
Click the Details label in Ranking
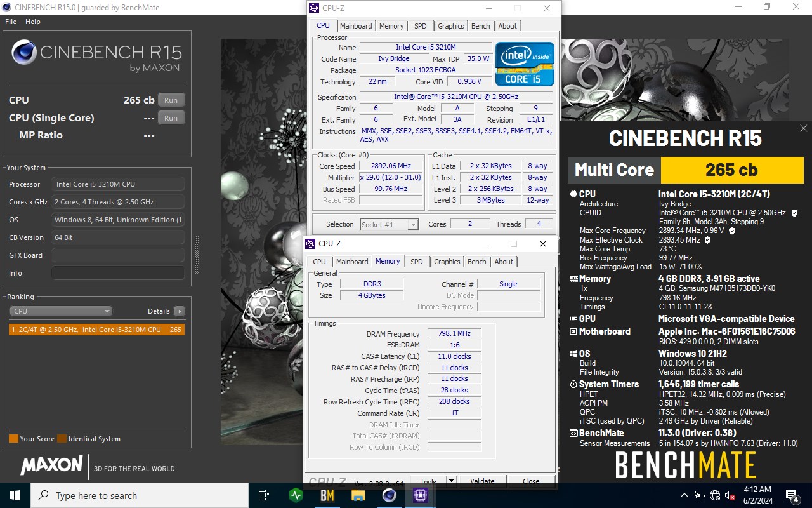[159, 311]
